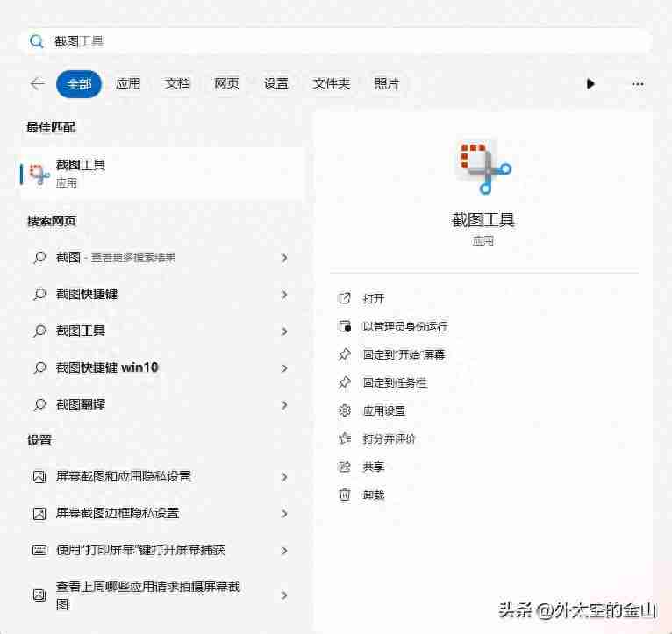This screenshot has width=672, height=634.
Task: Select the 全部 filter tab
Action: click(x=79, y=84)
